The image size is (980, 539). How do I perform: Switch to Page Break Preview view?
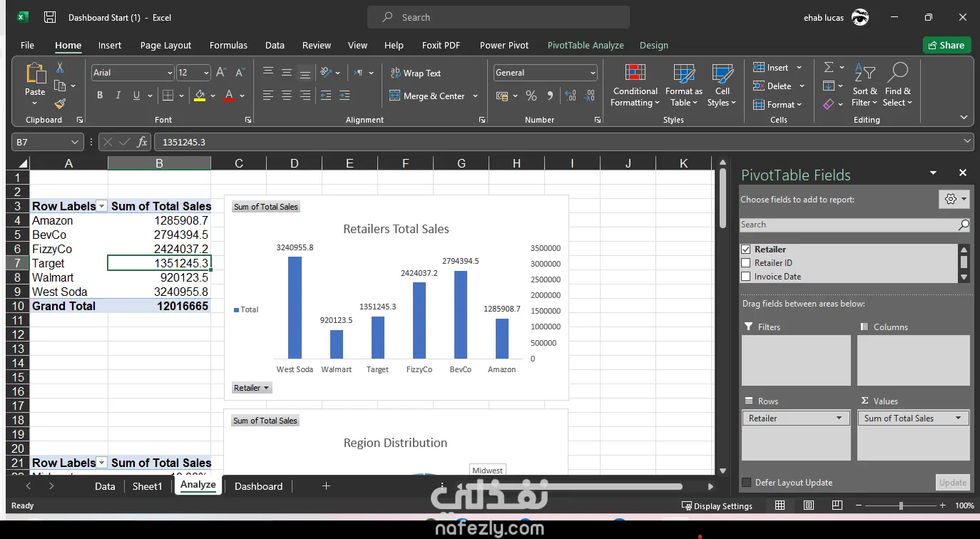[x=837, y=505]
